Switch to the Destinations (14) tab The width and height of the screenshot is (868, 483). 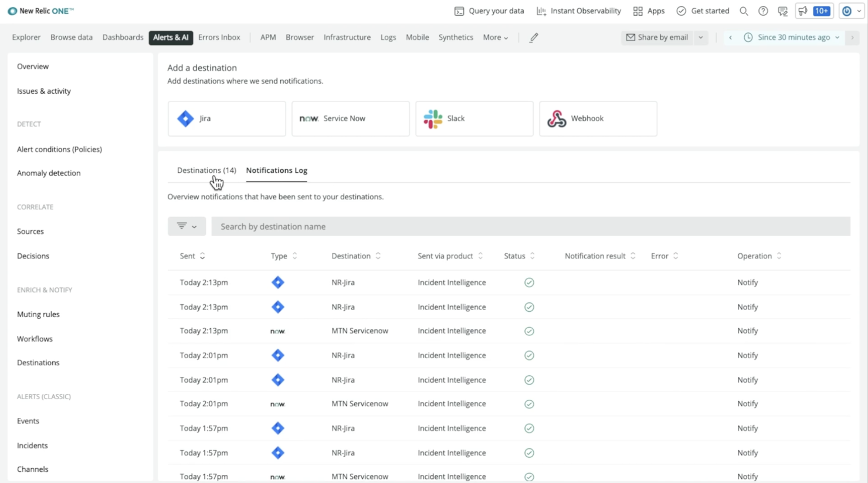tap(206, 170)
